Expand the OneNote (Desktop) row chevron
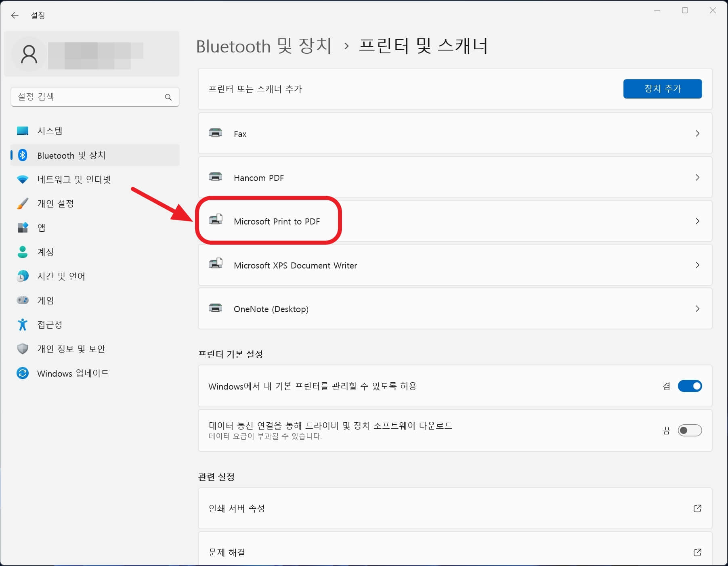The image size is (728, 566). [697, 309]
